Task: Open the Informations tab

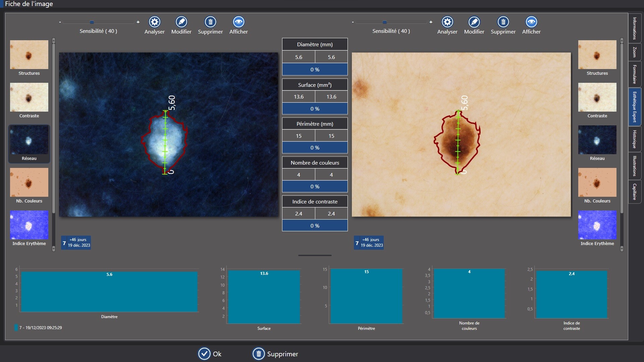Action: click(x=635, y=28)
